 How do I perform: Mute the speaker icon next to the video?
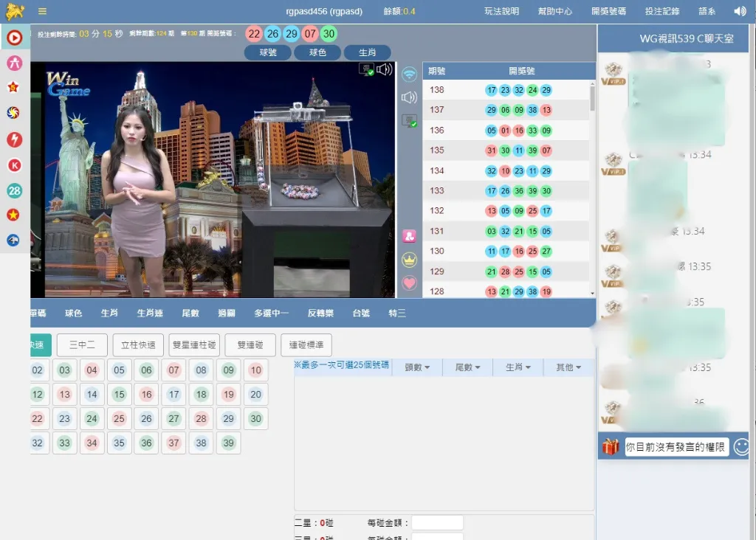pyautogui.click(x=409, y=96)
